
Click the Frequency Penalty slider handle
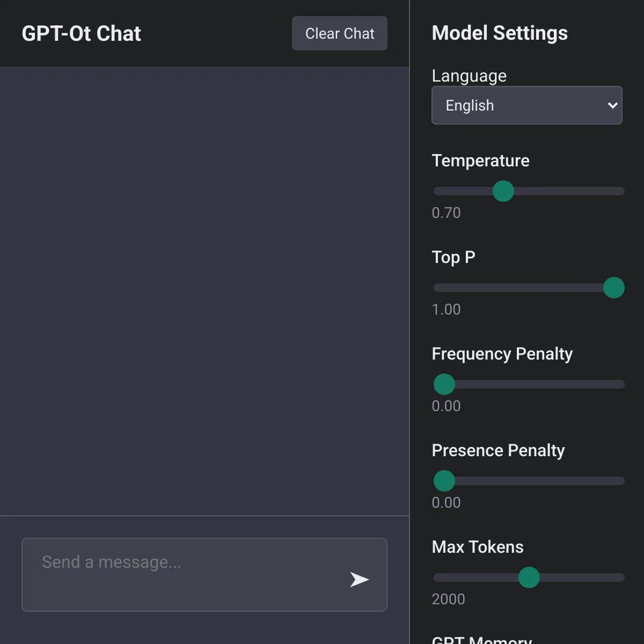(x=444, y=384)
